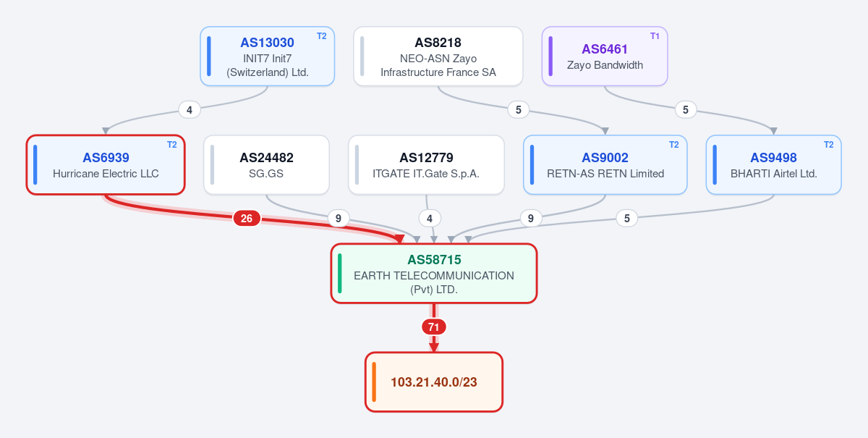Click the T2 tier tag on AS9498

tap(829, 145)
